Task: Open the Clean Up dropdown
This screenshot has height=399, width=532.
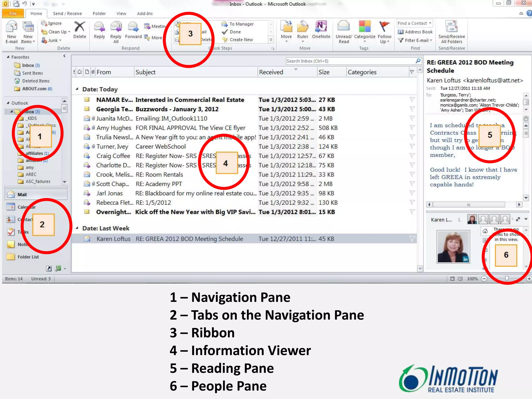Action: 56,32
